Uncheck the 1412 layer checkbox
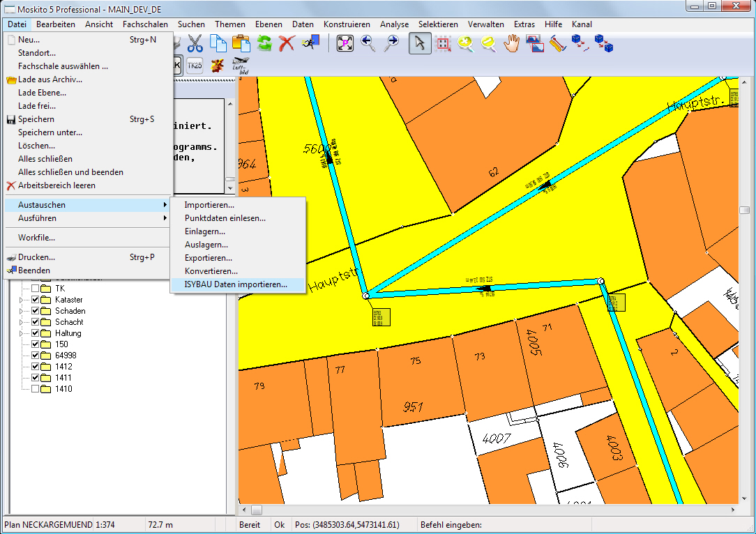Image resolution: width=756 pixels, height=534 pixels. (x=35, y=366)
